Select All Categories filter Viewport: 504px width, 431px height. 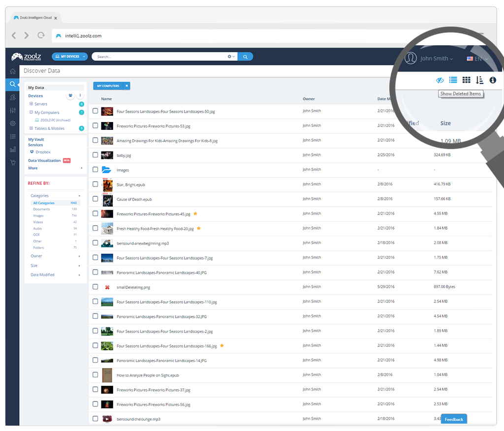pos(55,203)
